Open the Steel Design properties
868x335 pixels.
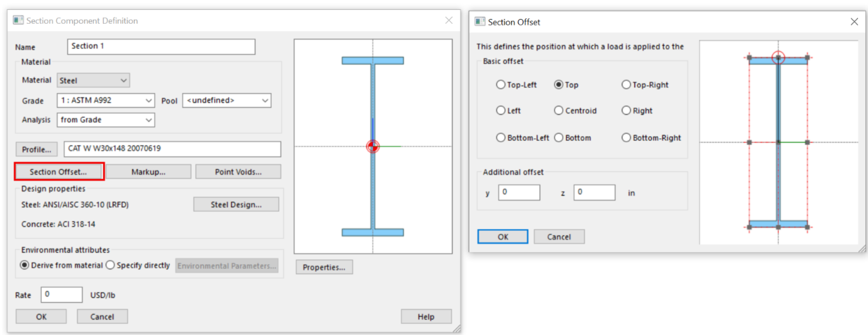pos(236,204)
